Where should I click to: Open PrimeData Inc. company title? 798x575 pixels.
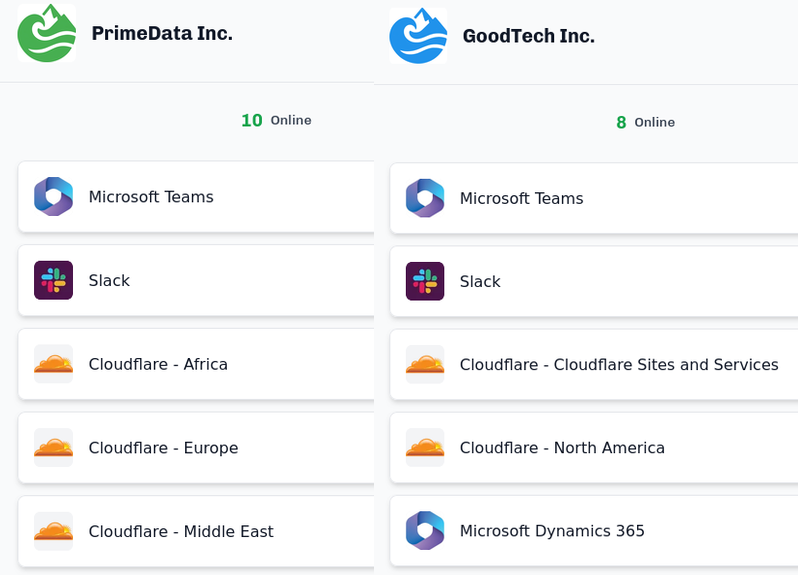click(162, 33)
